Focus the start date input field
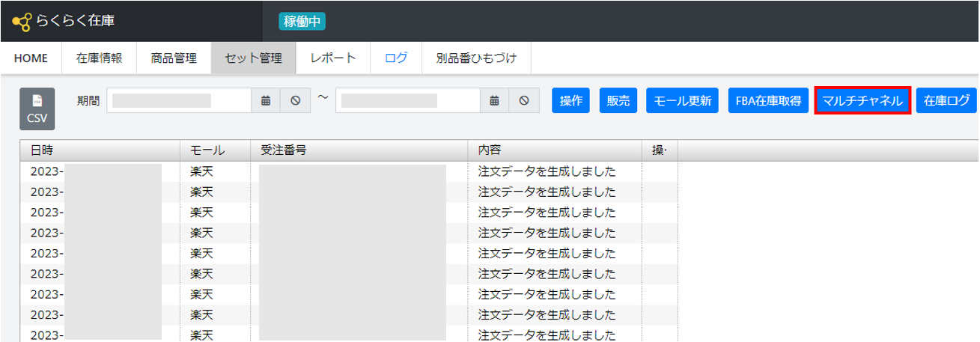Image resolution: width=980 pixels, height=342 pixels. (179, 100)
